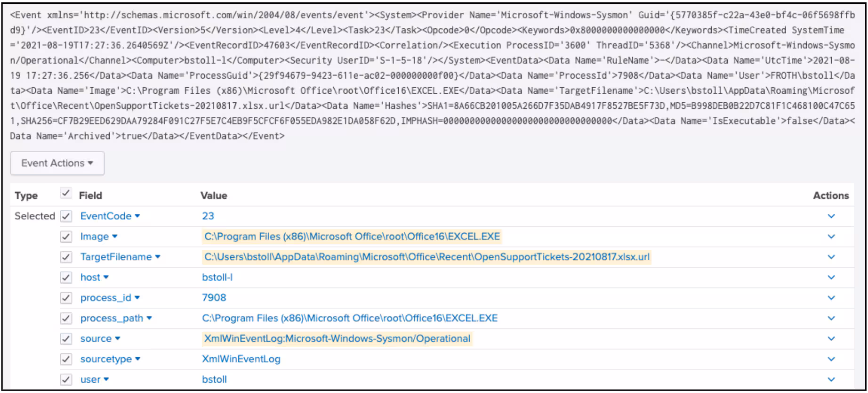The height and width of the screenshot is (393, 868).
Task: Click actions chevron for process_path row
Action: 831,318
